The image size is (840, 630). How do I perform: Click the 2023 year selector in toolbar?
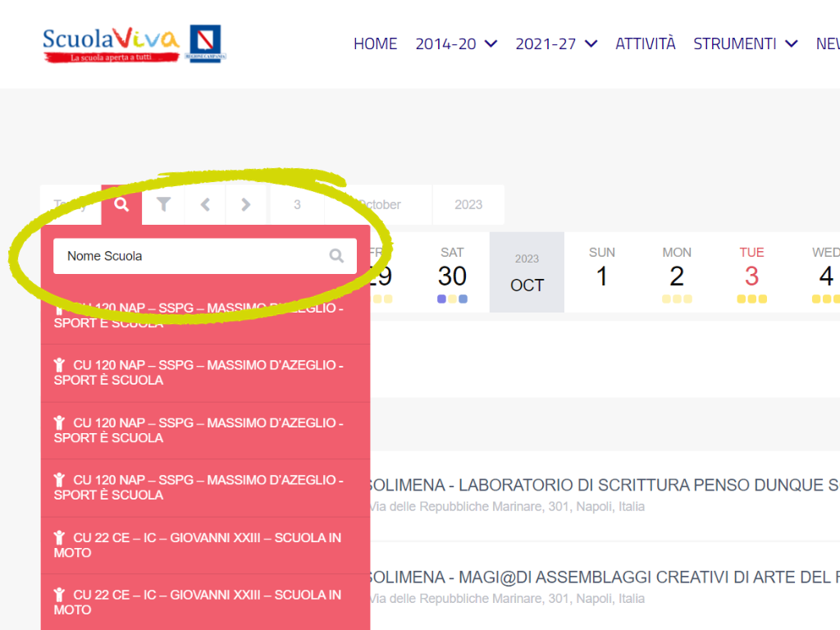point(468,205)
